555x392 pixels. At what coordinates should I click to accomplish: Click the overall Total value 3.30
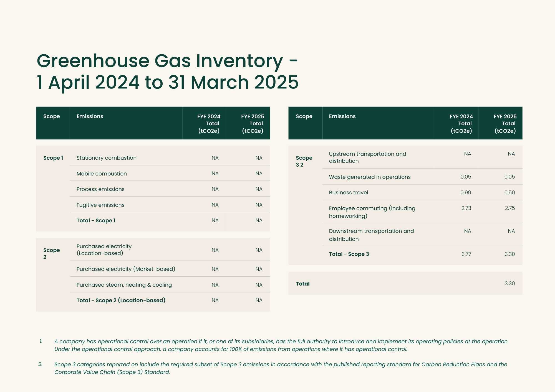(x=509, y=283)
